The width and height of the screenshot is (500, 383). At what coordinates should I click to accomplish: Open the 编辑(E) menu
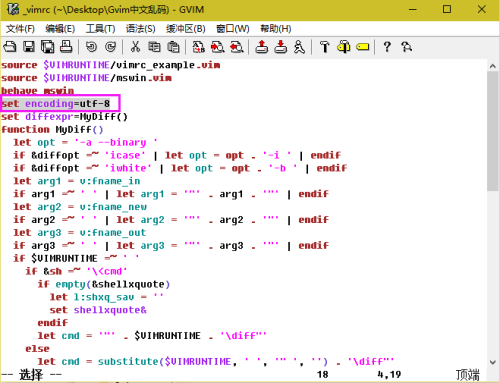point(60,29)
